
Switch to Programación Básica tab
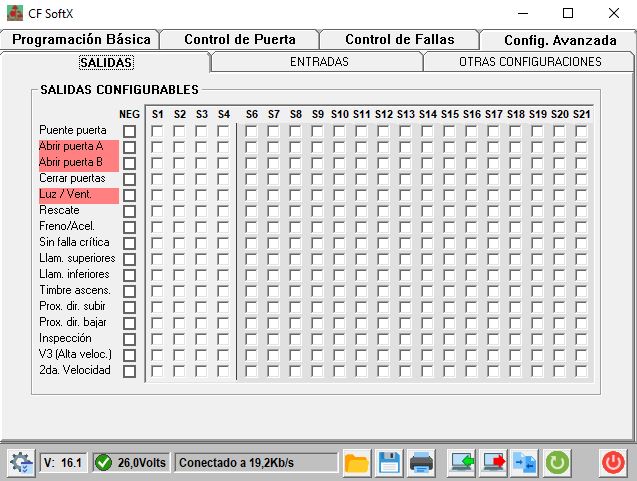coord(82,40)
